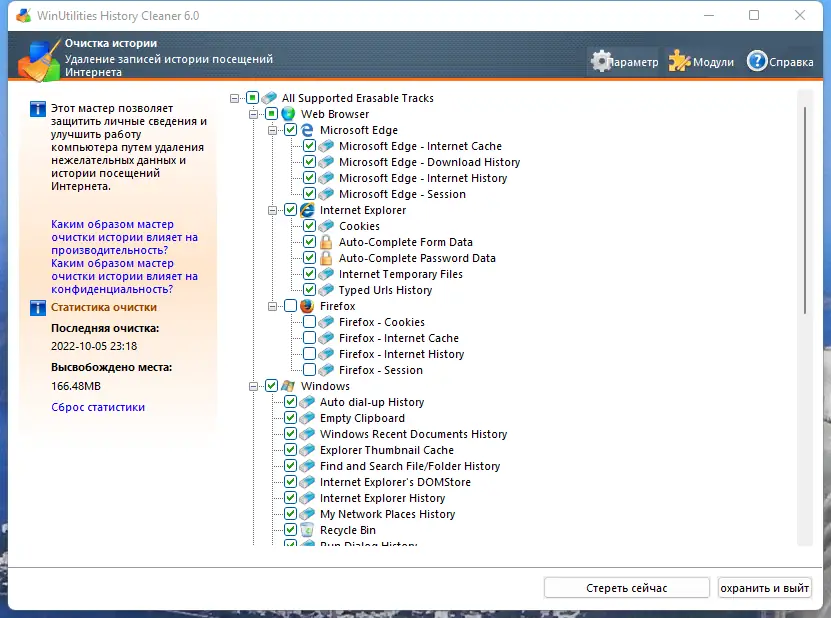
Task: Click the question mark Справка icon
Action: pyautogui.click(x=757, y=61)
